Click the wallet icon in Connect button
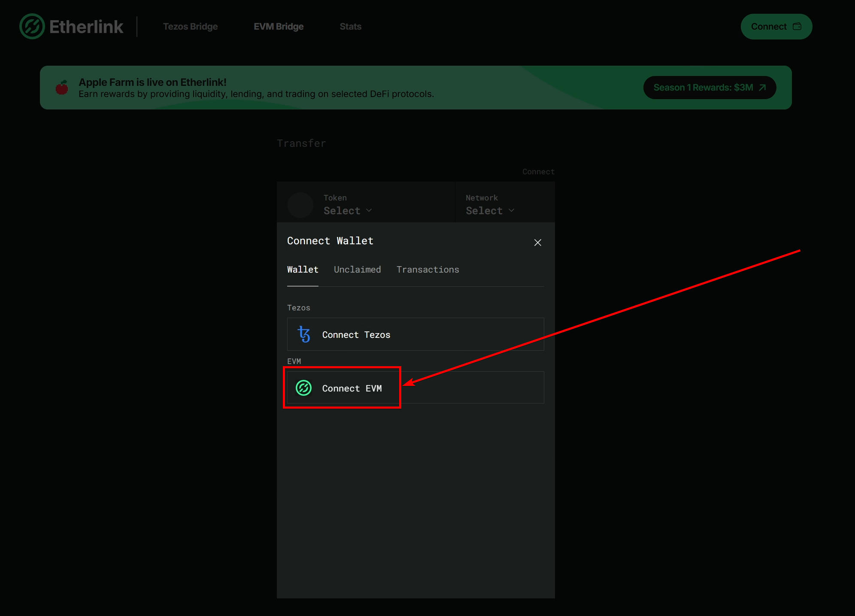Viewport: 855px width, 616px height. click(797, 27)
